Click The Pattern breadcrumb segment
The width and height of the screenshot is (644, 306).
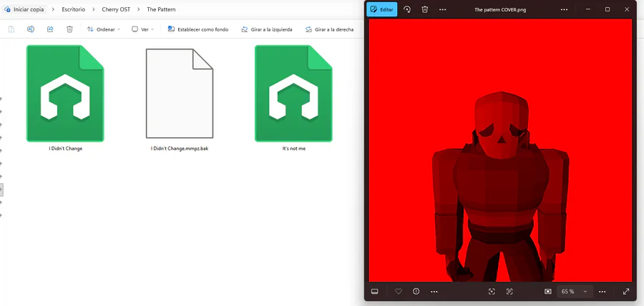pos(161,9)
